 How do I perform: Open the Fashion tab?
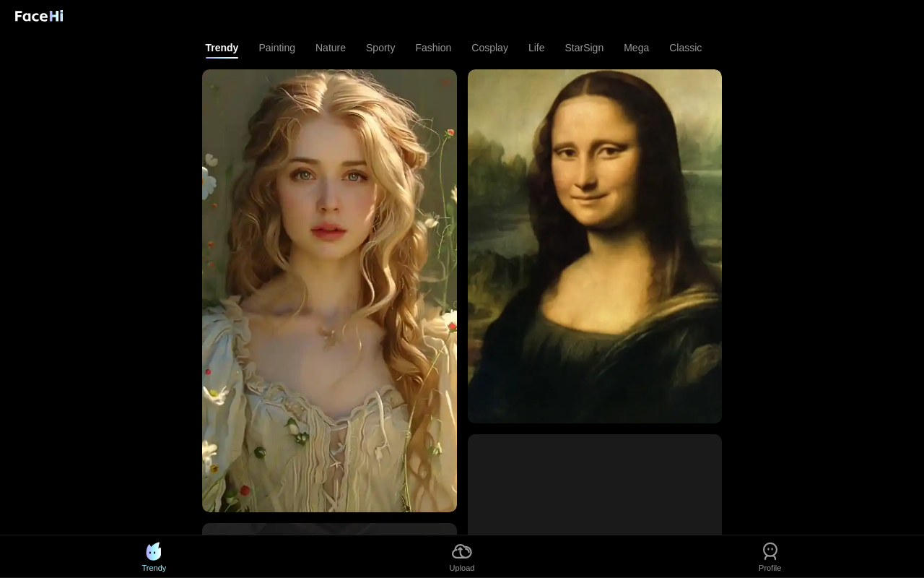click(433, 48)
